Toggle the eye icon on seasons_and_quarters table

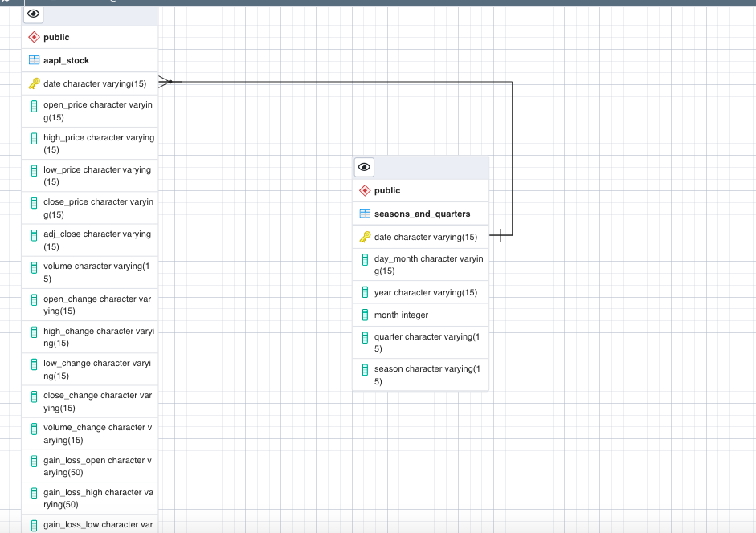(x=364, y=167)
